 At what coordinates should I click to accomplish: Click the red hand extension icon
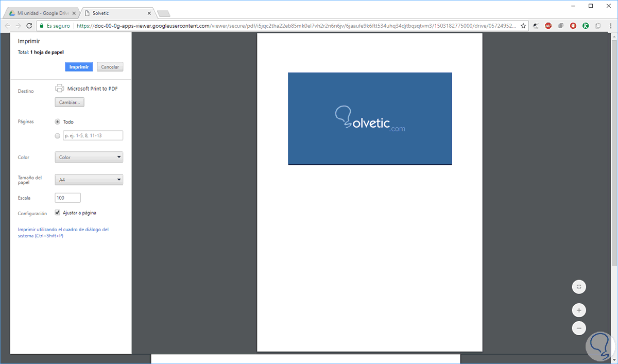pos(573,25)
